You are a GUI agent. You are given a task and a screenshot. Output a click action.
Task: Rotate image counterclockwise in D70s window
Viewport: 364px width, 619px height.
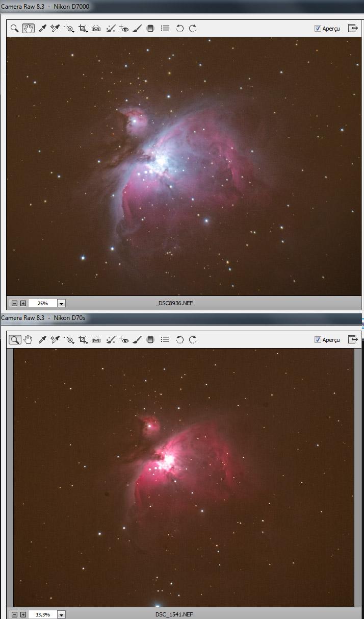tap(179, 339)
